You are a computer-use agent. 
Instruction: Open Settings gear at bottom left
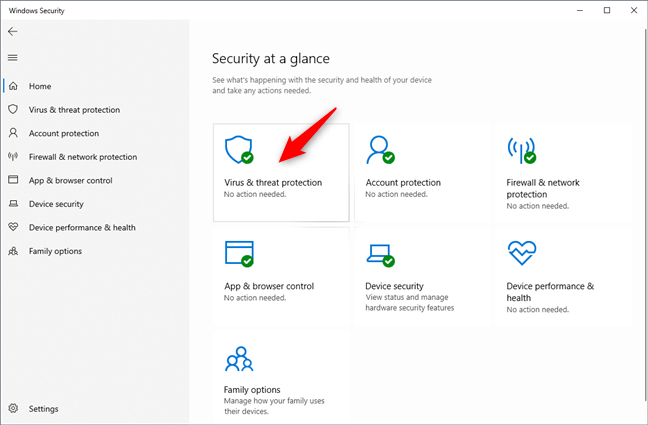[13, 408]
